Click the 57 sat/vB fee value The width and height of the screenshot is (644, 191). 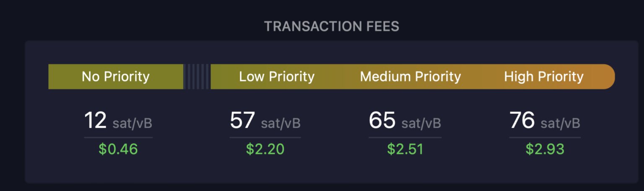(265, 121)
